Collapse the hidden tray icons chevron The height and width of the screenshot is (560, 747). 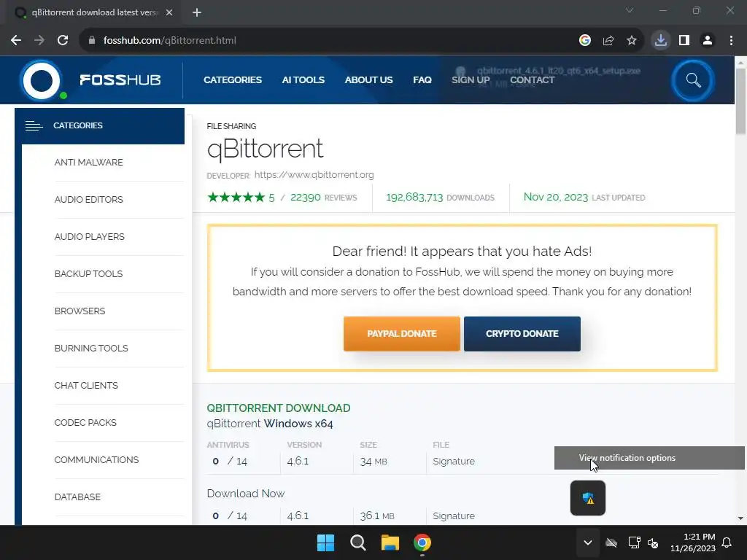588,542
